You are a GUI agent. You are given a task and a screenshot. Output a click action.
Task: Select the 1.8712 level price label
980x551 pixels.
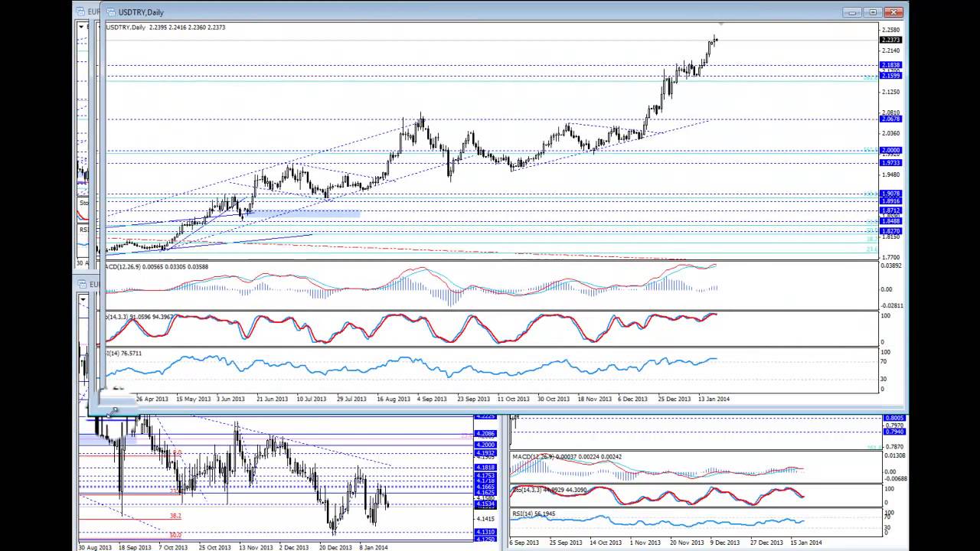pos(890,210)
